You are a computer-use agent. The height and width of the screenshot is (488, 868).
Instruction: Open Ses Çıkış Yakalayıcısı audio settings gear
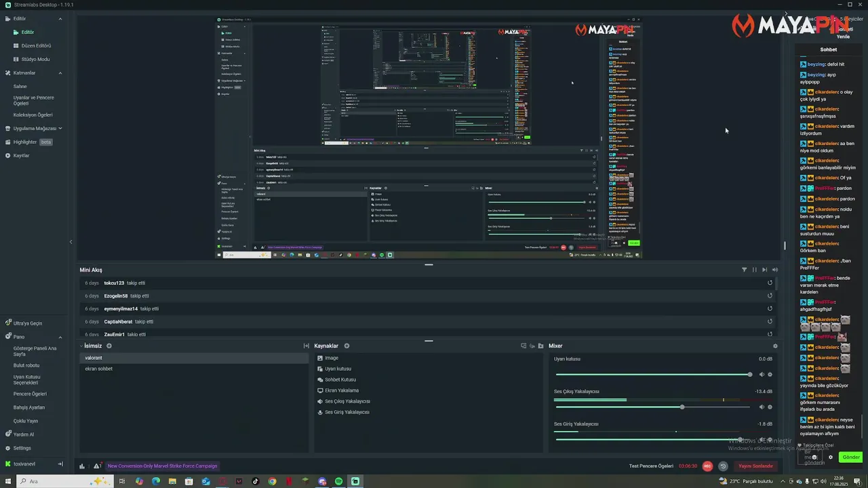[x=770, y=407]
